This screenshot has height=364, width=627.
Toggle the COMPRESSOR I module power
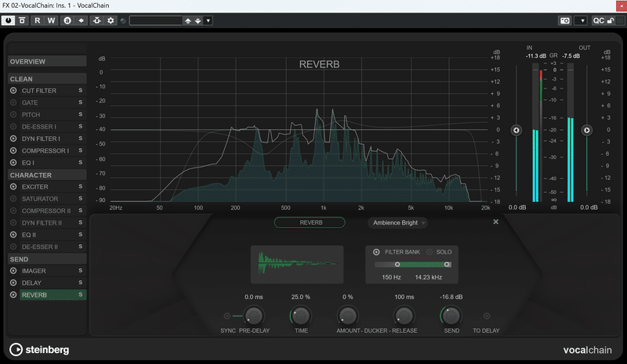click(x=13, y=150)
